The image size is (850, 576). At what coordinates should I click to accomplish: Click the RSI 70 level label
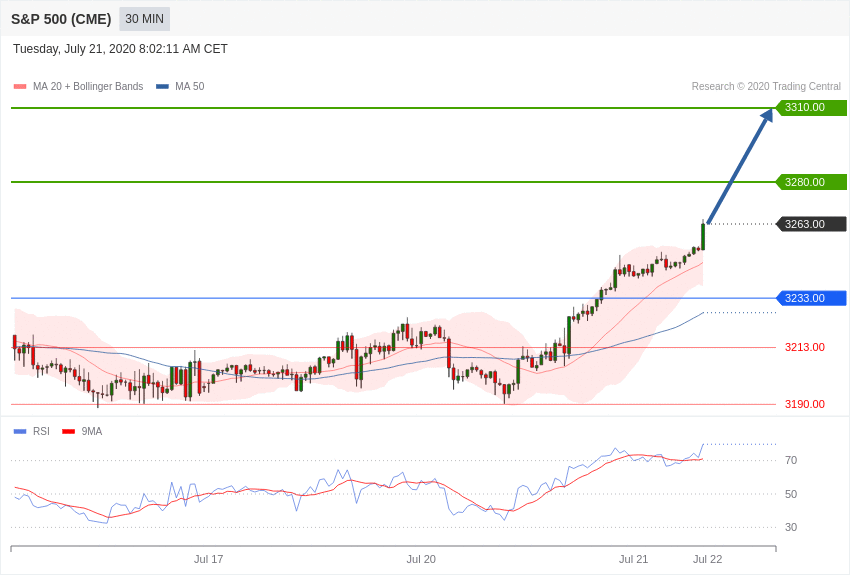point(790,460)
